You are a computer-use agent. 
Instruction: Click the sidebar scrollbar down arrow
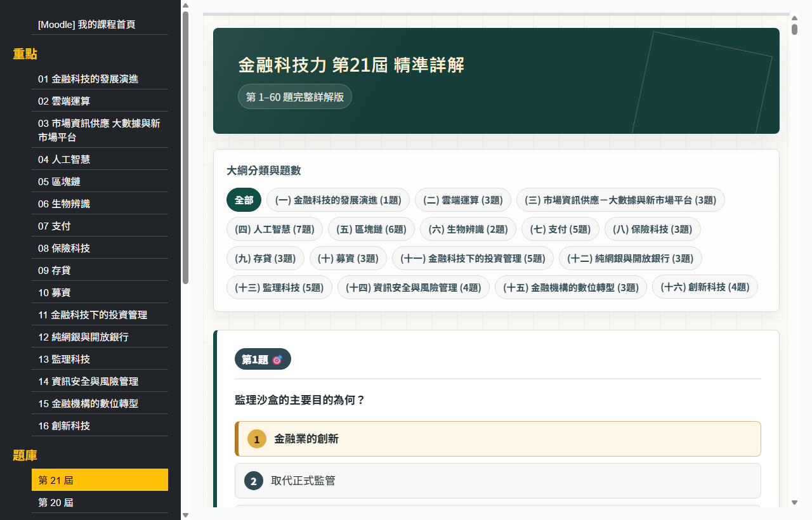(185, 515)
